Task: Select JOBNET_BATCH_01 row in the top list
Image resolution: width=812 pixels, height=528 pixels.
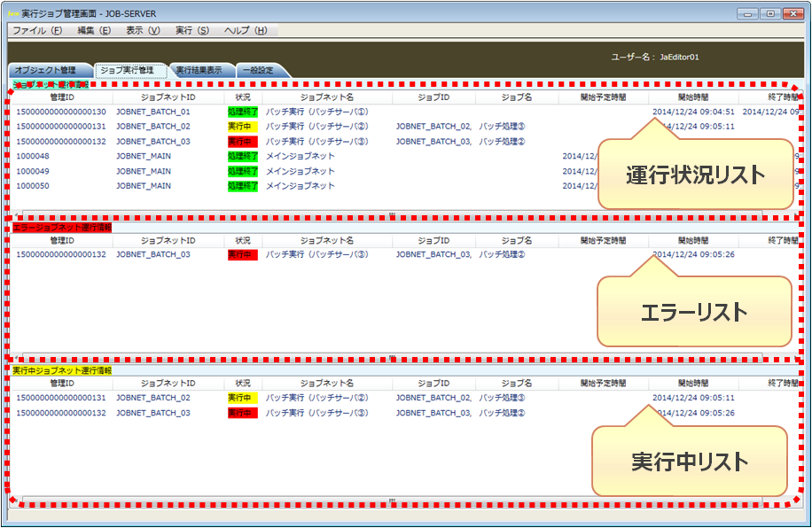Action: tap(152, 112)
